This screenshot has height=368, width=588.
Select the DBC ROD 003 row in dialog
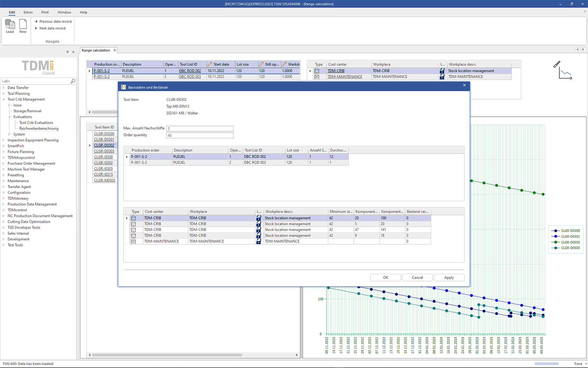point(239,163)
